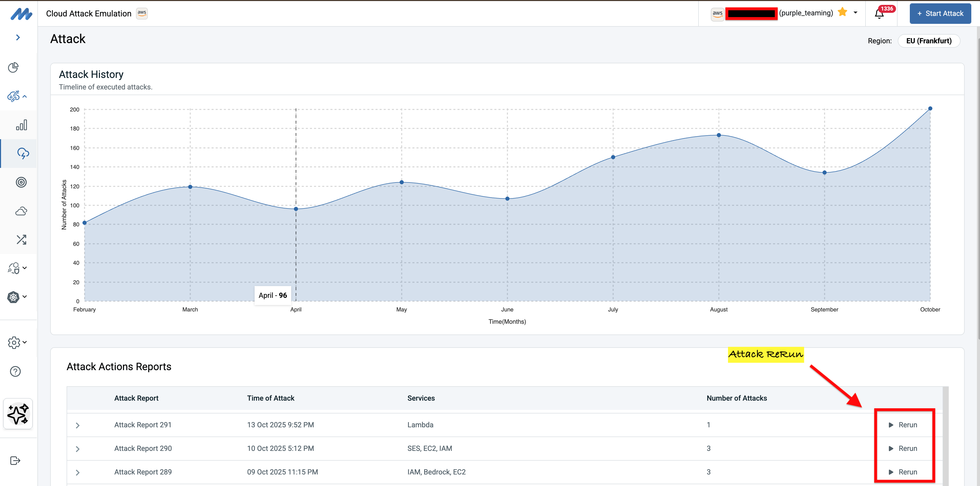980x486 pixels.
Task: Rerun Attack Report 289
Action: click(903, 472)
